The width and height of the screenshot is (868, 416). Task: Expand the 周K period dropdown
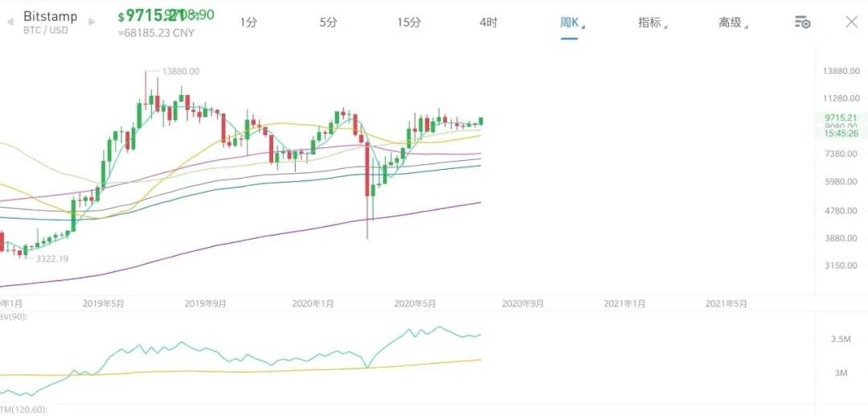tap(571, 23)
